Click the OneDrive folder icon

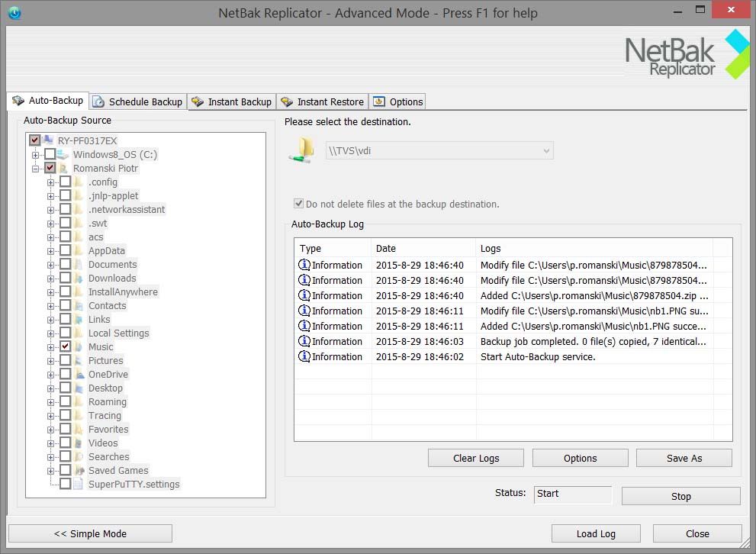(x=79, y=374)
